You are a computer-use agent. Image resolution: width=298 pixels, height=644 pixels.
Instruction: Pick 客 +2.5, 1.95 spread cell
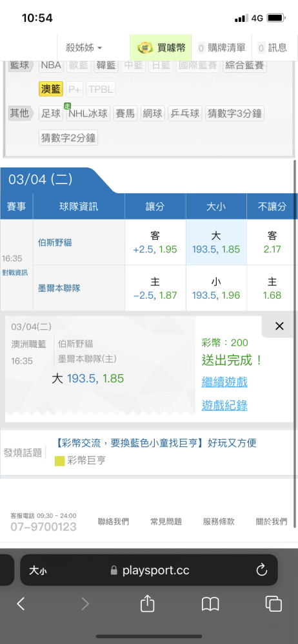[x=155, y=242]
